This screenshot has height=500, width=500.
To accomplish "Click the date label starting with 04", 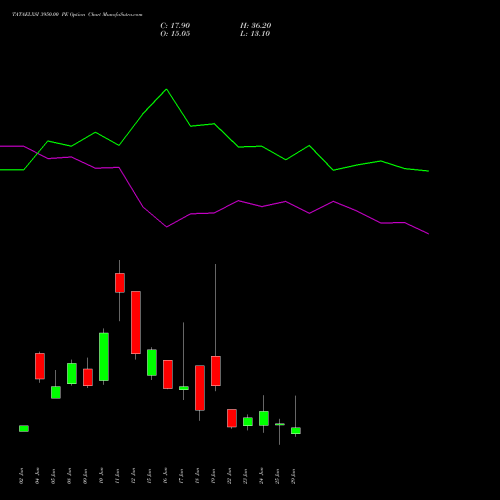I will pyautogui.click(x=38, y=476).
